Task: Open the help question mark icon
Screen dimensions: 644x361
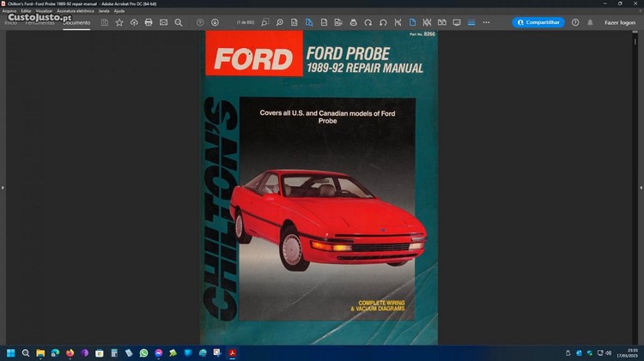Action: (575, 22)
